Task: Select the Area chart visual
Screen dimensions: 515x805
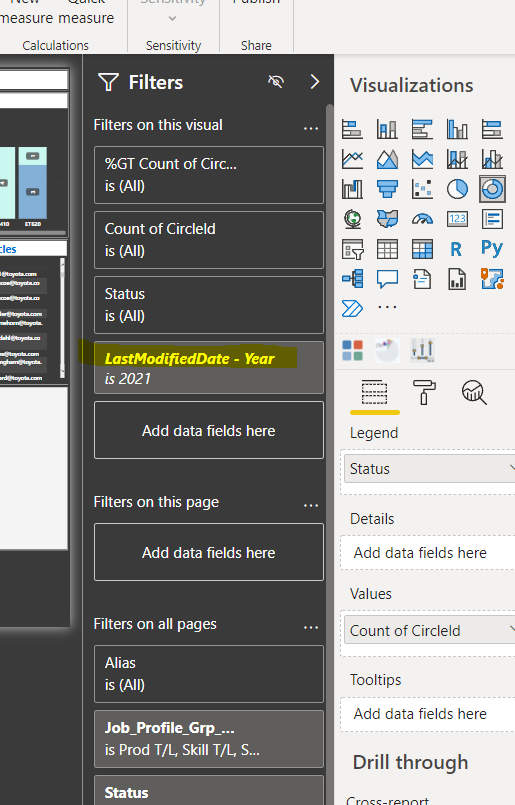Action: [387, 159]
